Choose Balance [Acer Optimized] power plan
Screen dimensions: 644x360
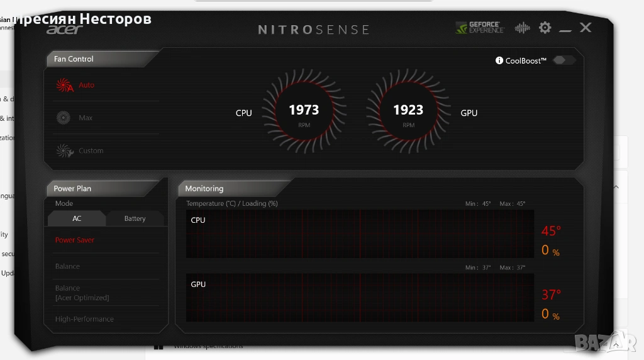coord(82,293)
